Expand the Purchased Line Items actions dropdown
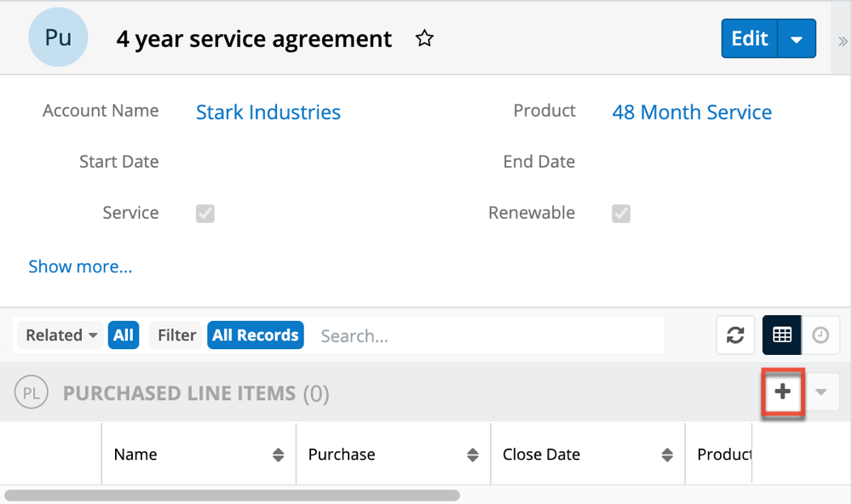 [x=821, y=392]
